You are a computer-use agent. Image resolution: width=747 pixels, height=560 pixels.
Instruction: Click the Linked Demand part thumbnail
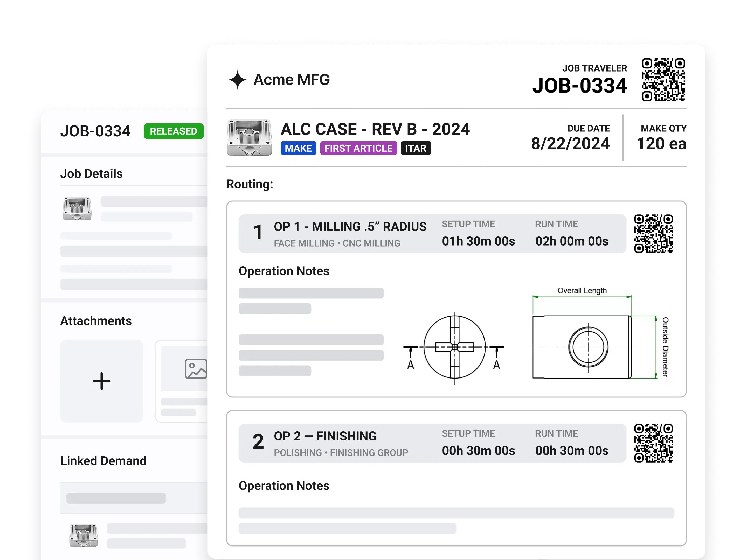tap(84, 535)
